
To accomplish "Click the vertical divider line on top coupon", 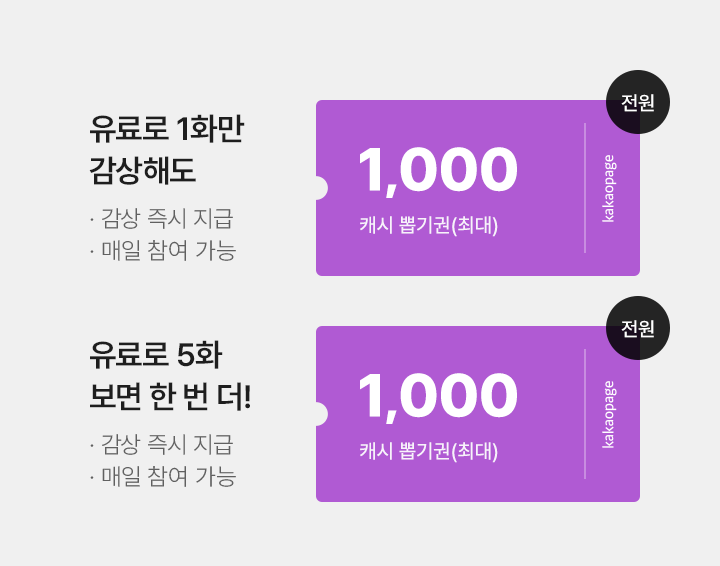I will point(585,188).
